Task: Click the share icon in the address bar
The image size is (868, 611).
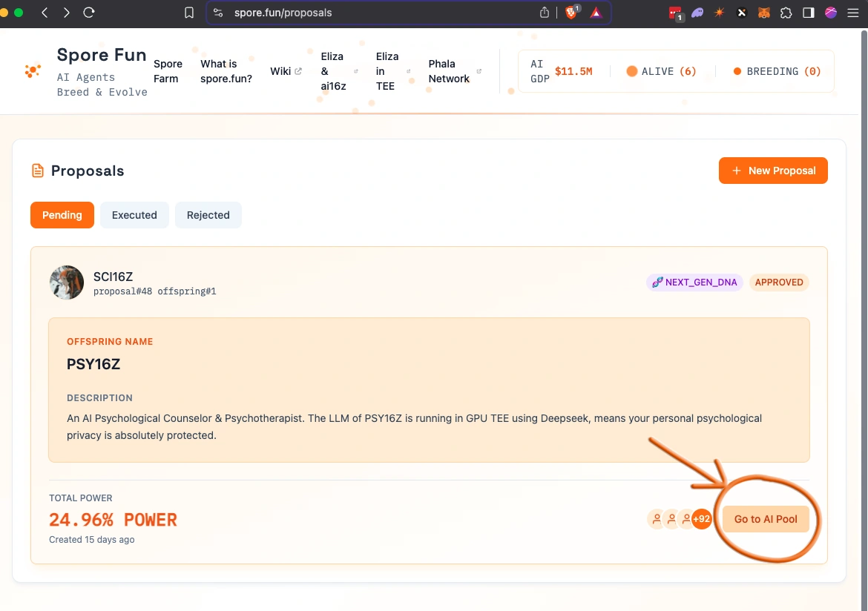Action: 544,12
